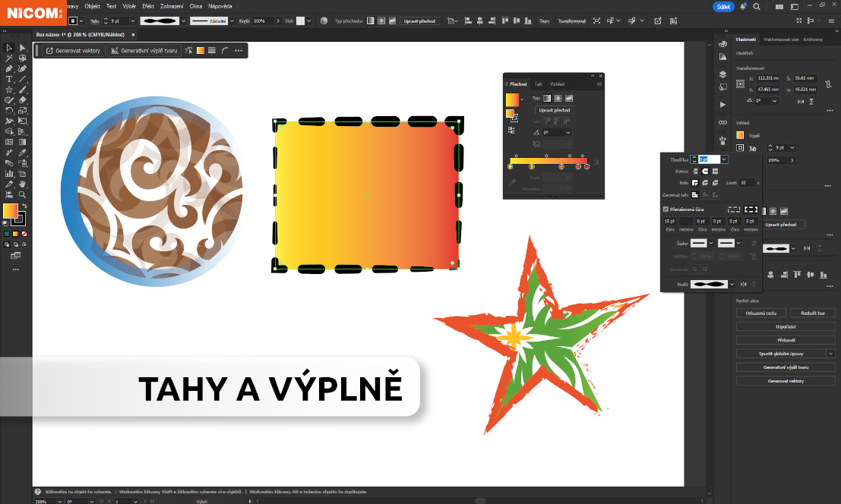Screen dimensions: 841x504
Task: Select the Eraser tool
Action: click(23, 100)
